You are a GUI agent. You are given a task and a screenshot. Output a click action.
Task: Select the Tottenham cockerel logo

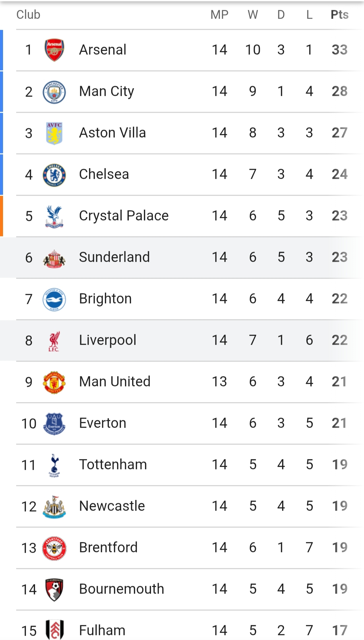pyautogui.click(x=54, y=465)
